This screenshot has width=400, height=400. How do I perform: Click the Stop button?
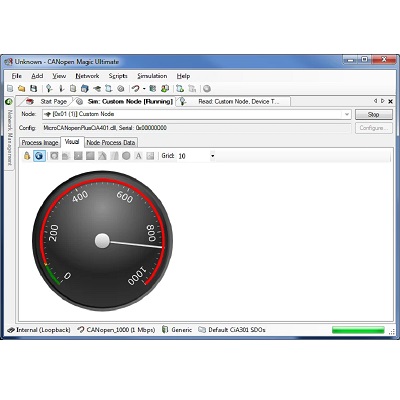click(374, 114)
